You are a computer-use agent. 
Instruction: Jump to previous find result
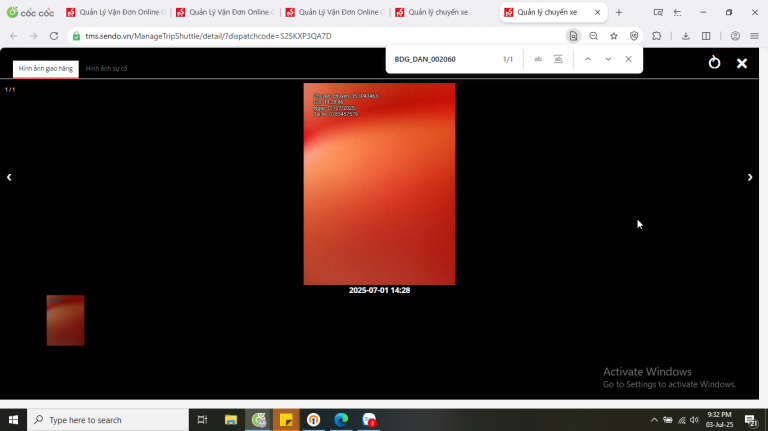tap(588, 59)
